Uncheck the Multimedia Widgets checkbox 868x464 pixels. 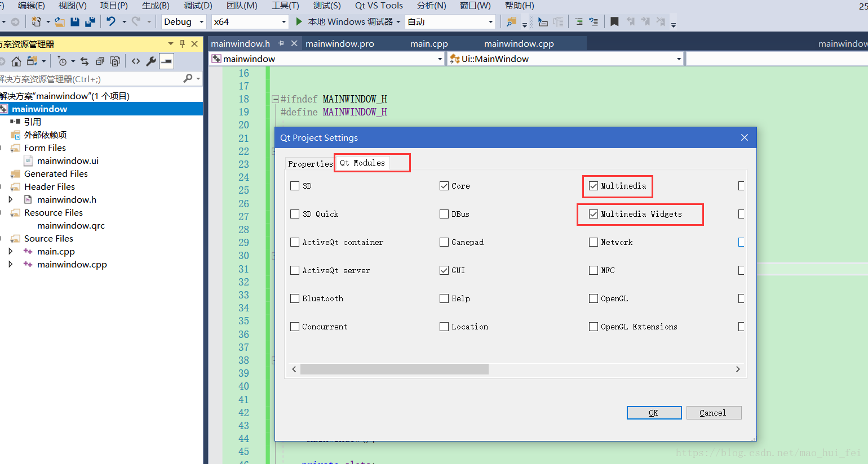pos(594,214)
